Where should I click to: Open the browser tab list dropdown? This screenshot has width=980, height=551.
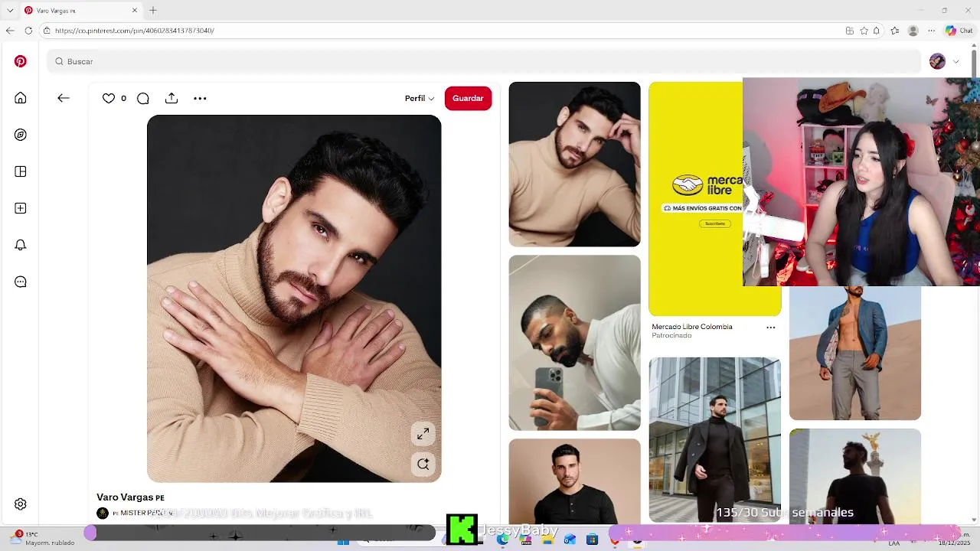pyautogui.click(x=10, y=11)
